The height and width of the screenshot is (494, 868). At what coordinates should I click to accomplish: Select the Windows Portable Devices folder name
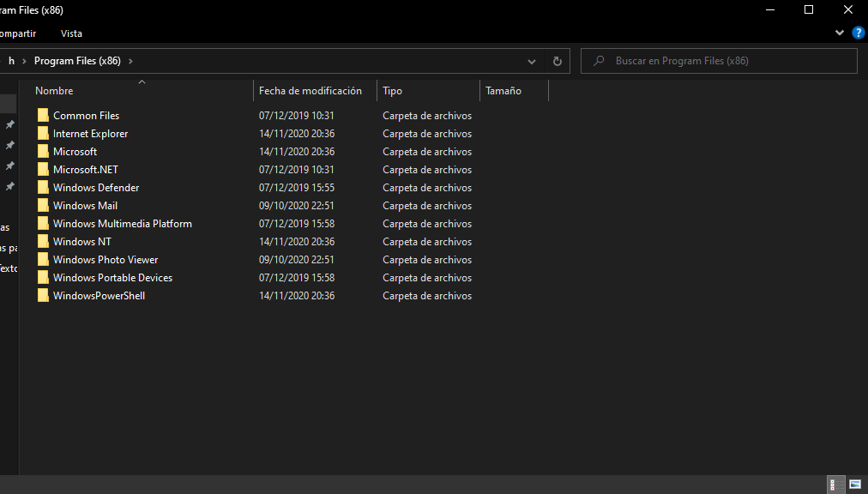click(112, 278)
